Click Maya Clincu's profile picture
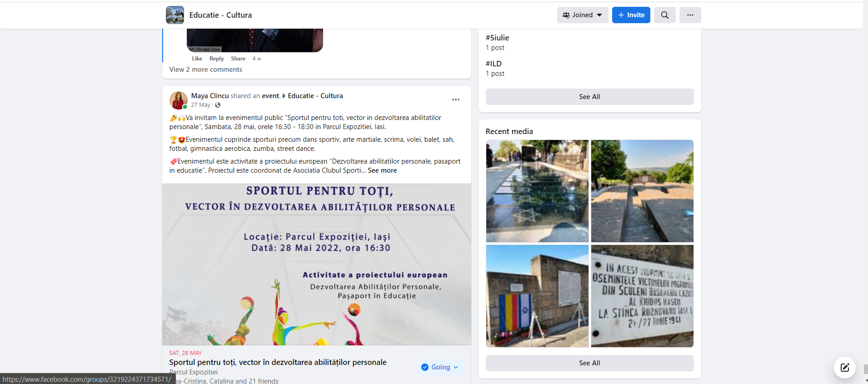868x384 pixels. [178, 100]
